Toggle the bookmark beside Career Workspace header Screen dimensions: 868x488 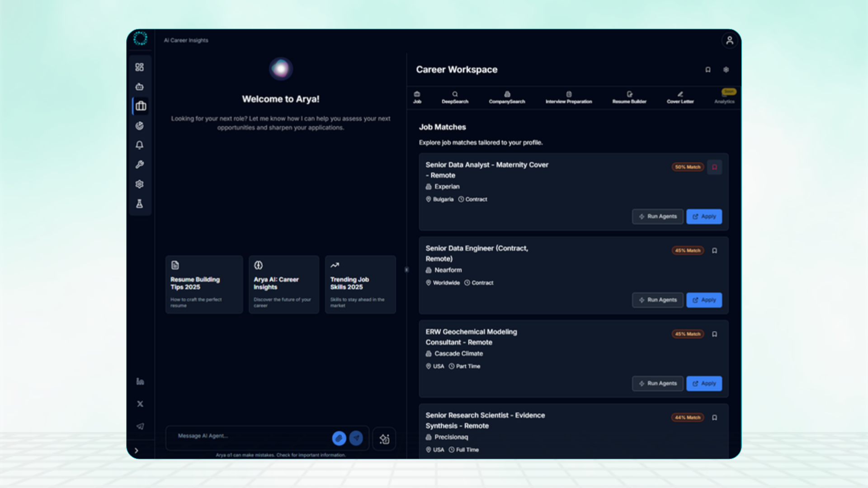(x=708, y=70)
